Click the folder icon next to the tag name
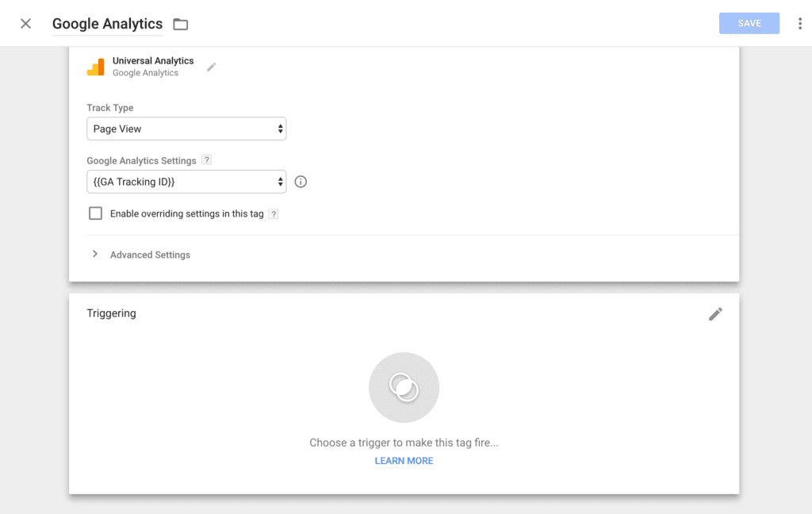812x514 pixels. (180, 24)
